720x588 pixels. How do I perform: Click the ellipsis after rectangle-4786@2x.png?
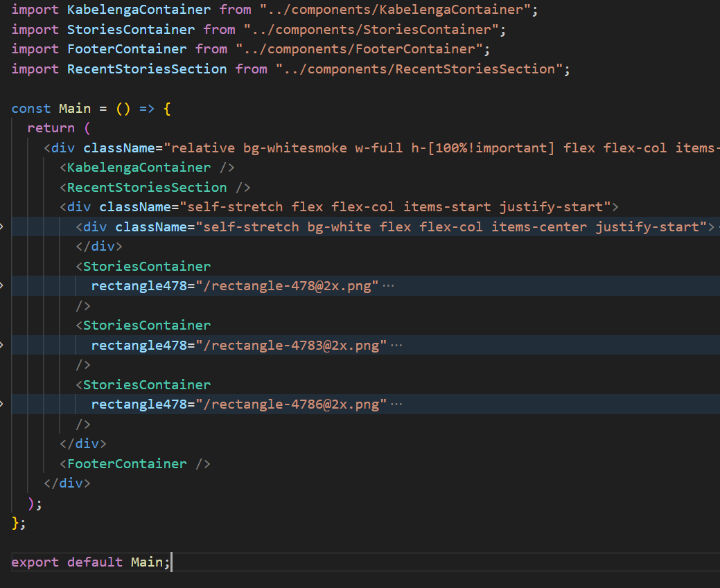point(395,404)
